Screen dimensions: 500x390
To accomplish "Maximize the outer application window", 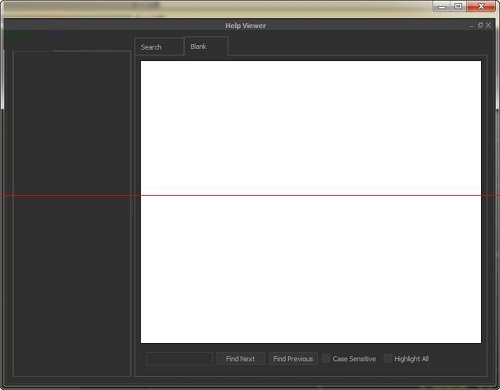I will click(459, 6).
